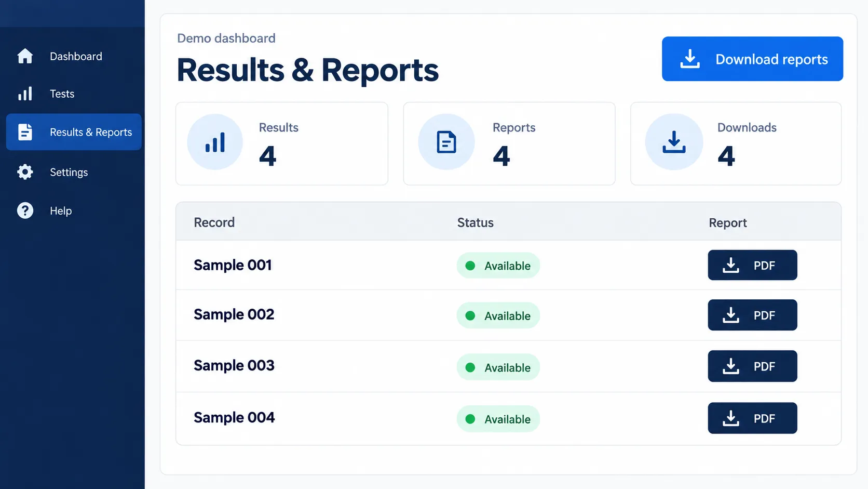The width and height of the screenshot is (868, 489).
Task: Click the Downloads count label in summary card
Action: (747, 127)
